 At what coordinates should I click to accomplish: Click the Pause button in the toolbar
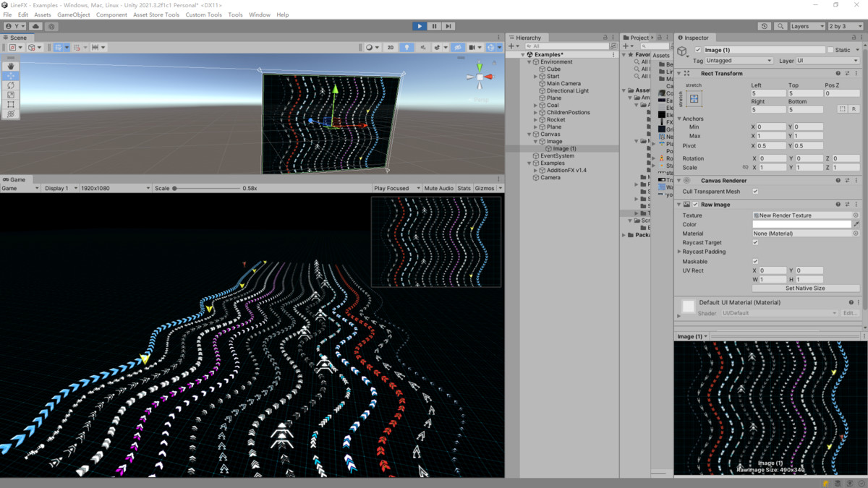click(434, 26)
